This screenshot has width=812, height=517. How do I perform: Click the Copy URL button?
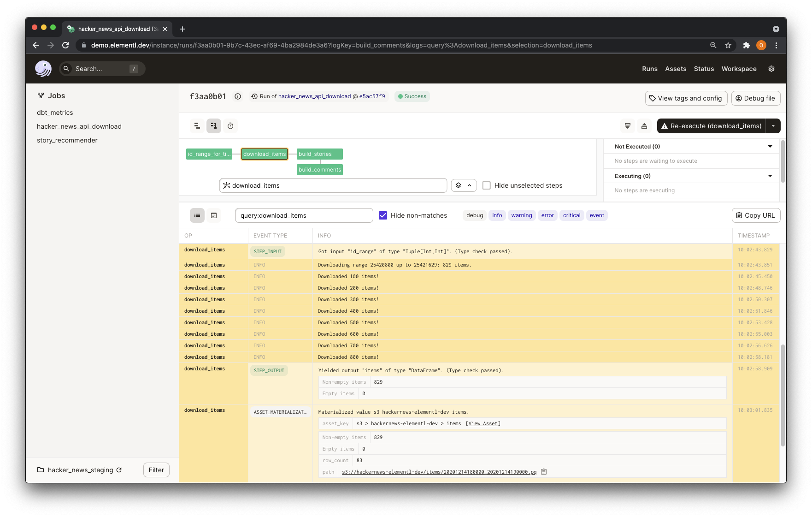756,215
